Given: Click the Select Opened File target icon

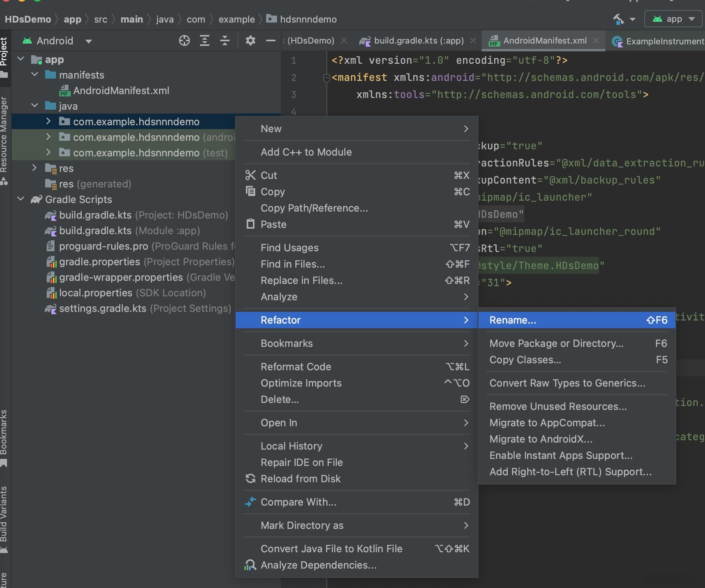Looking at the screenshot, I should [x=184, y=40].
